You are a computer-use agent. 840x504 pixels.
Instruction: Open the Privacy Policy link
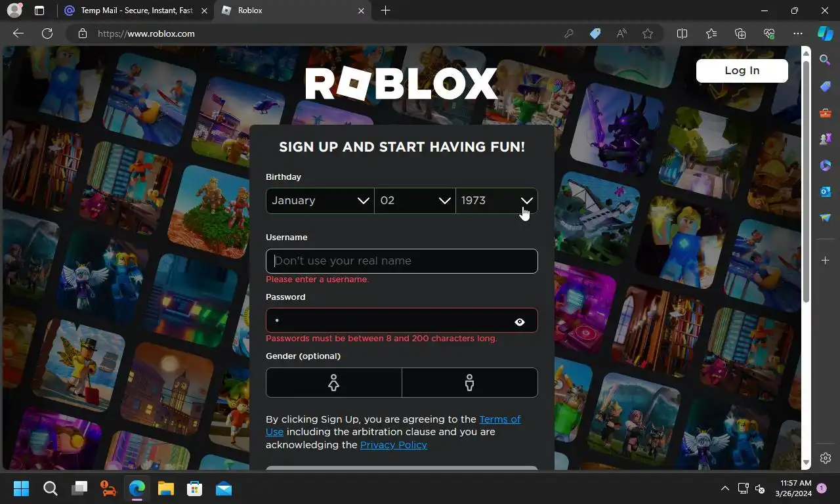[x=393, y=444]
